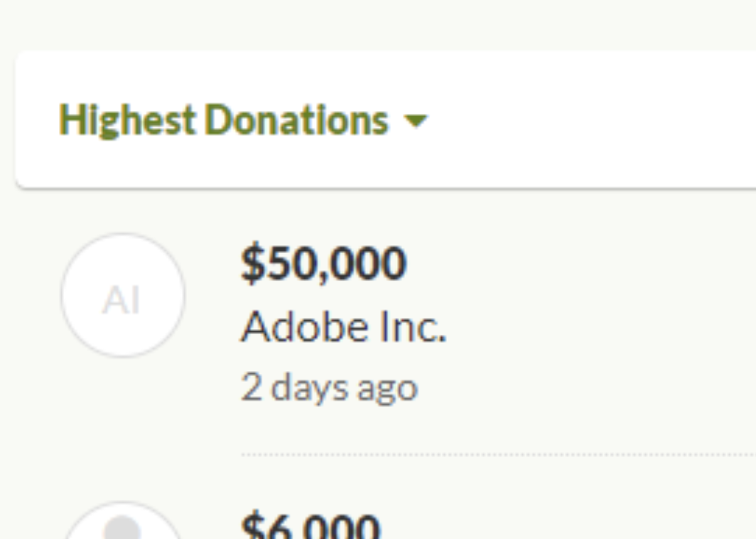Image resolution: width=756 pixels, height=539 pixels.
Task: Open the Highest Donations sort dropdown
Action: click(243, 121)
